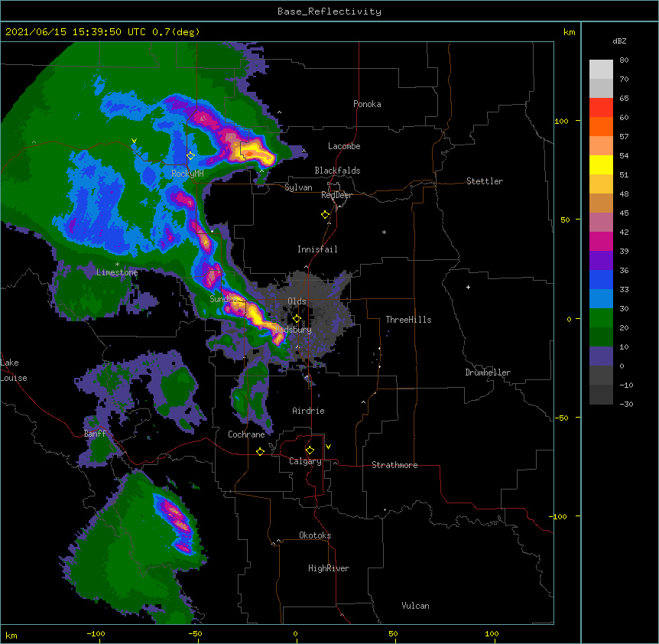Click the Strathmore town label

394,465
